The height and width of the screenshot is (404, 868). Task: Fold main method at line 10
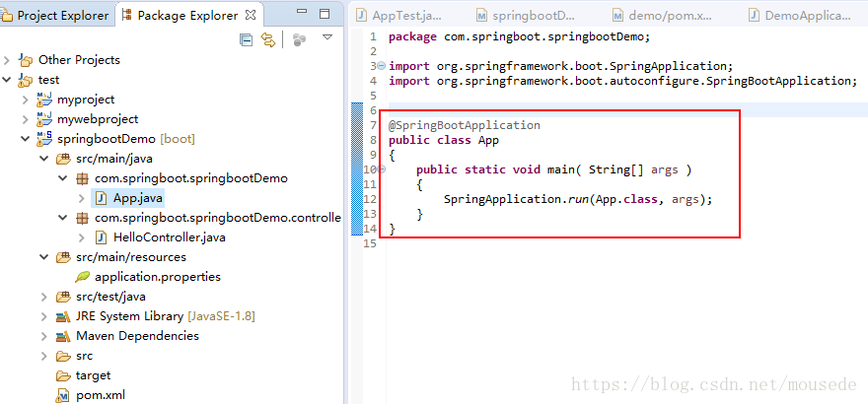pyautogui.click(x=381, y=169)
